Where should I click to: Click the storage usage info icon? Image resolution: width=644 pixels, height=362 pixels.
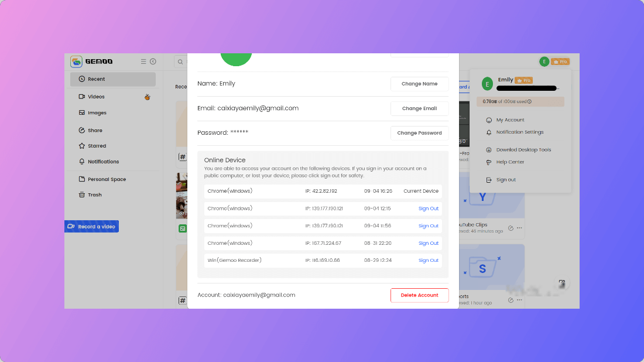[529, 101]
